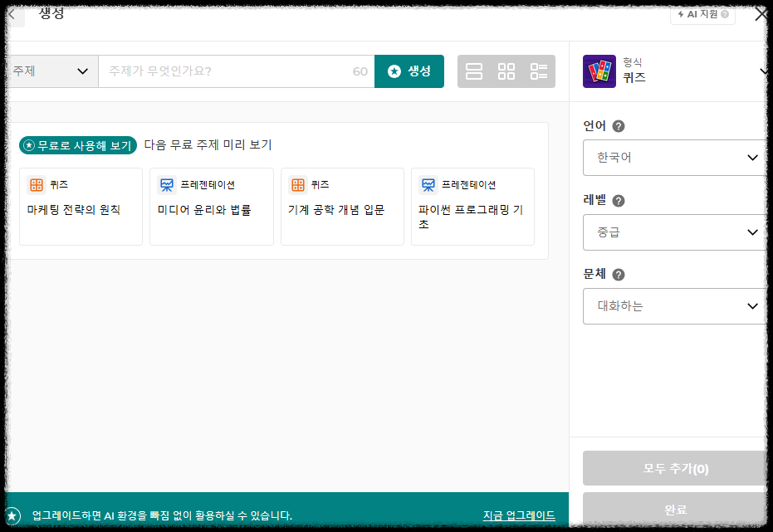Viewport: 773px width, 532px height.
Task: Select the detailed list layout icon
Action: click(x=540, y=71)
